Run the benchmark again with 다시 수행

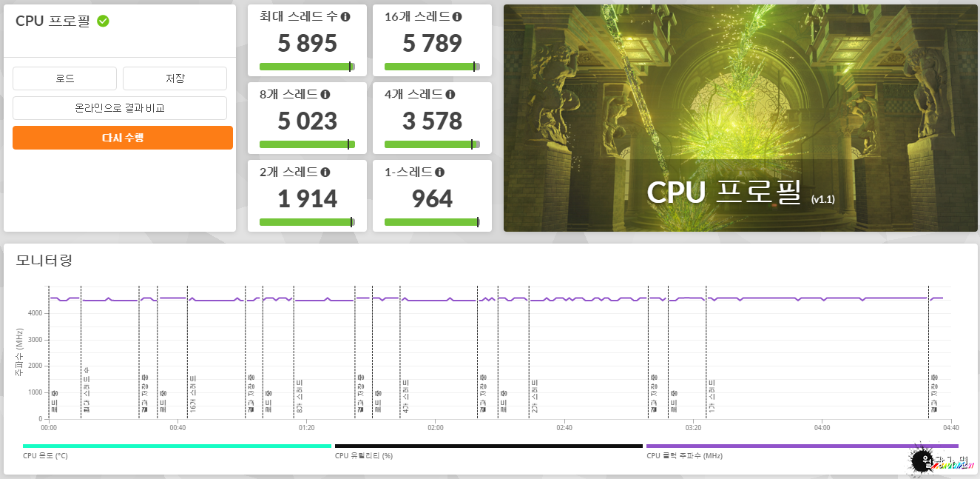(x=123, y=138)
